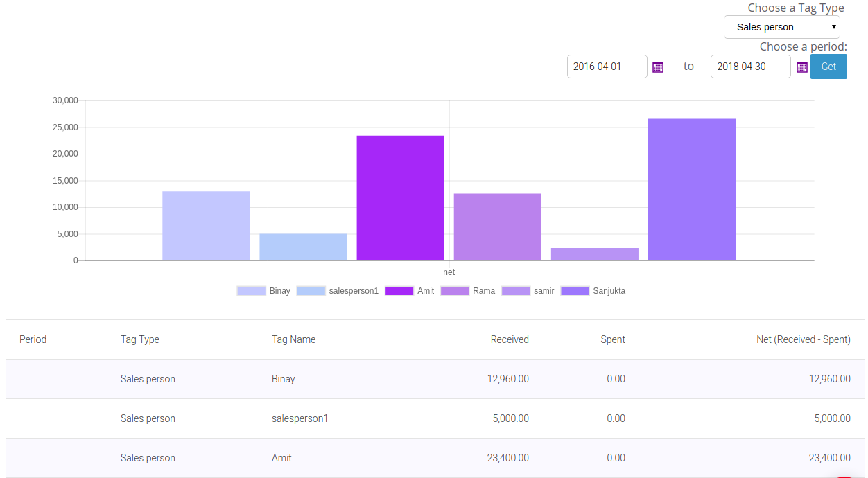Click the Received column header
This screenshot has width=868, height=478.
tap(510, 339)
